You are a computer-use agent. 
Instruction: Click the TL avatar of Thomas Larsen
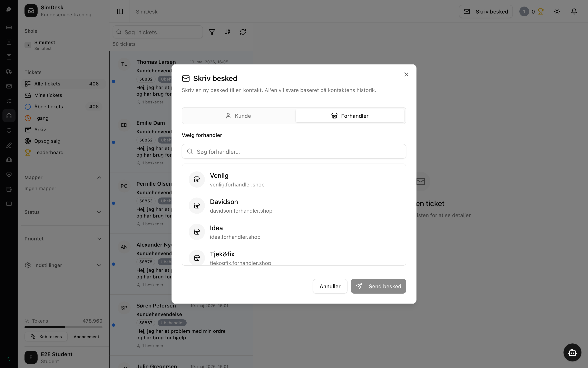tap(124, 64)
